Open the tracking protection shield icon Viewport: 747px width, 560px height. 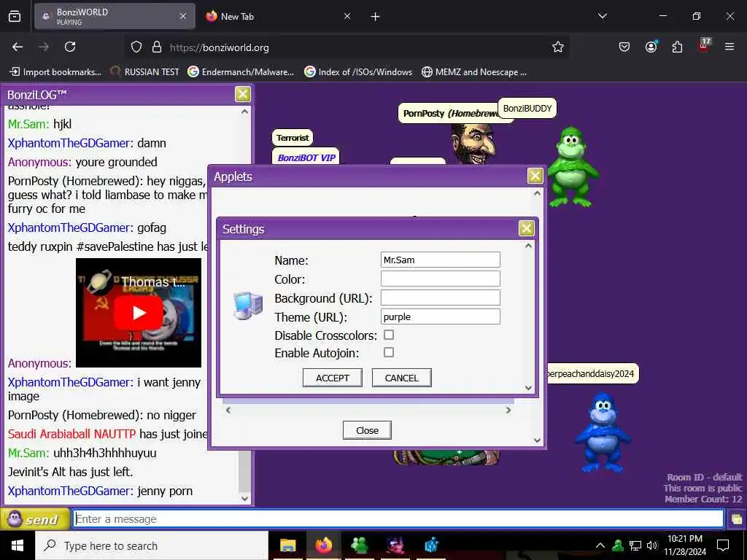(x=136, y=47)
